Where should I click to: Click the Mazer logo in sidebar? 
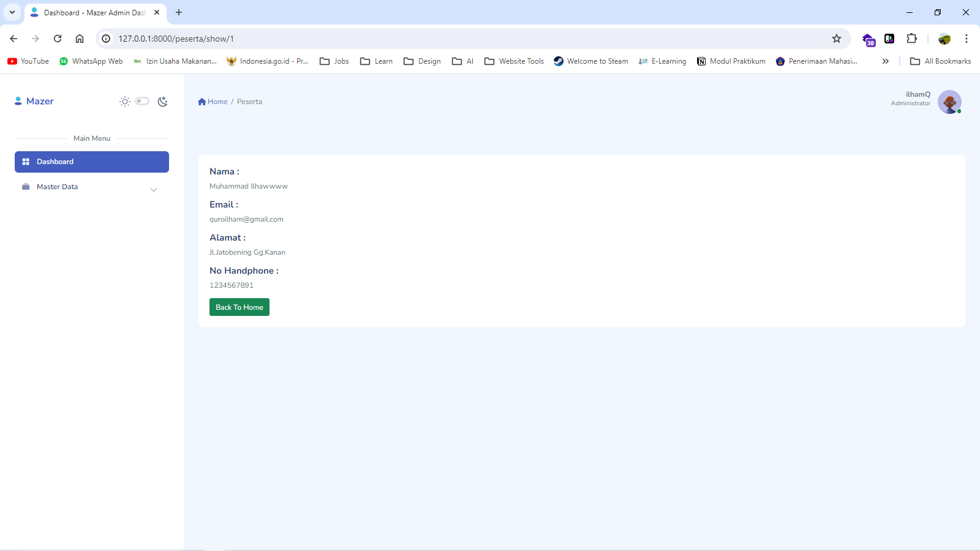34,101
